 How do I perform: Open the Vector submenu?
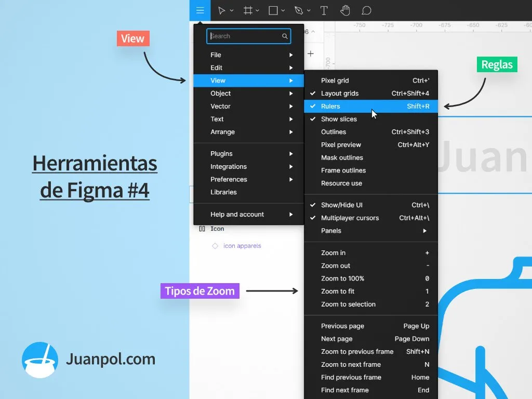click(x=249, y=106)
